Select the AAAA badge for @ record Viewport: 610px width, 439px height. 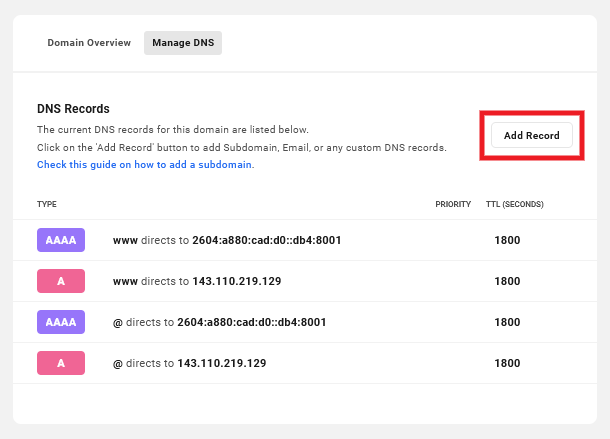tap(61, 322)
